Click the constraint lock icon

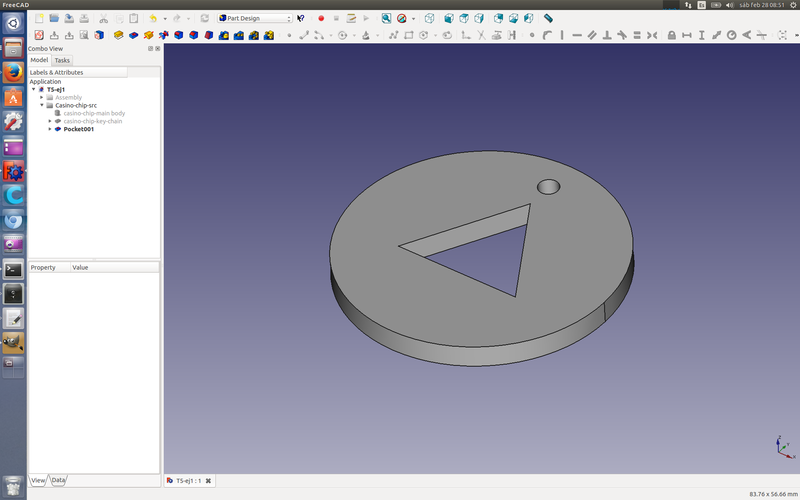point(671,36)
